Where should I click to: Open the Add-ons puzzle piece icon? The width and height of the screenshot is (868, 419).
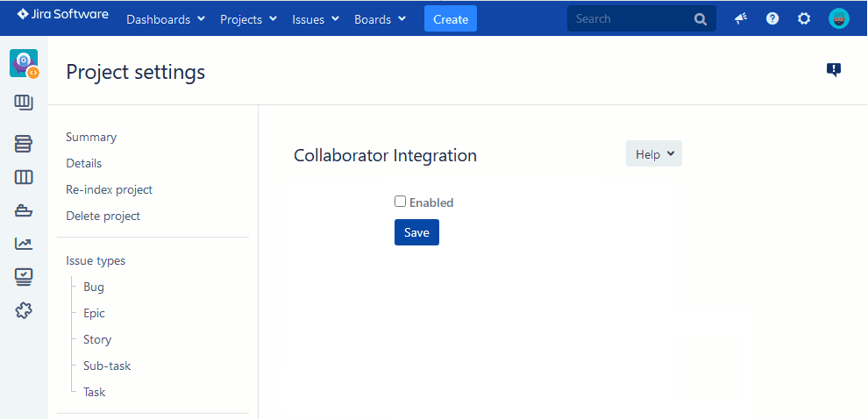(24, 310)
